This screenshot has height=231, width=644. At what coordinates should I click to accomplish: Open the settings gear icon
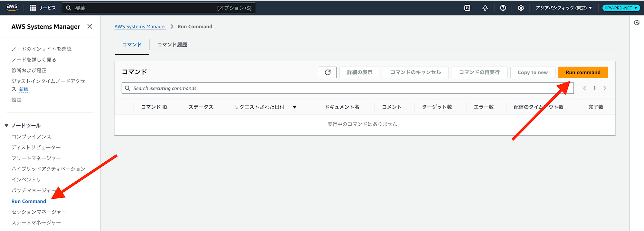click(x=521, y=8)
